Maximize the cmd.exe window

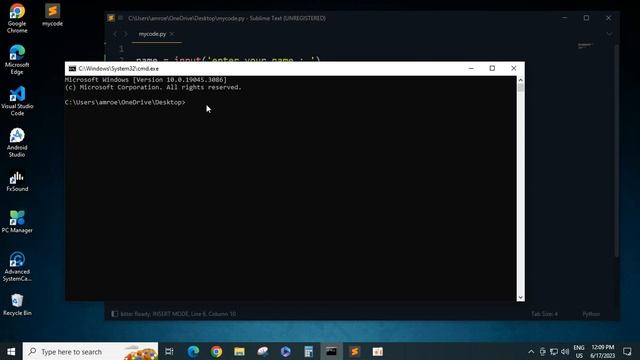(492, 68)
